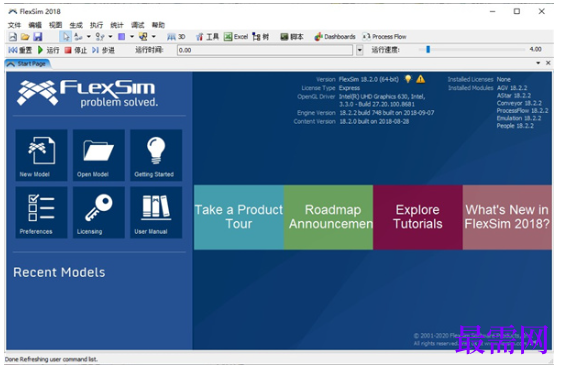This screenshot has width=567, height=371.
Task: Expand the create objects dropdown arrow
Action: 132,37
